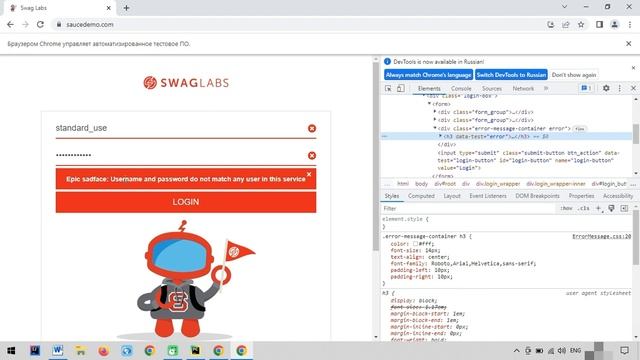Click Don't show again
The width and height of the screenshot is (640, 360).
click(x=573, y=75)
